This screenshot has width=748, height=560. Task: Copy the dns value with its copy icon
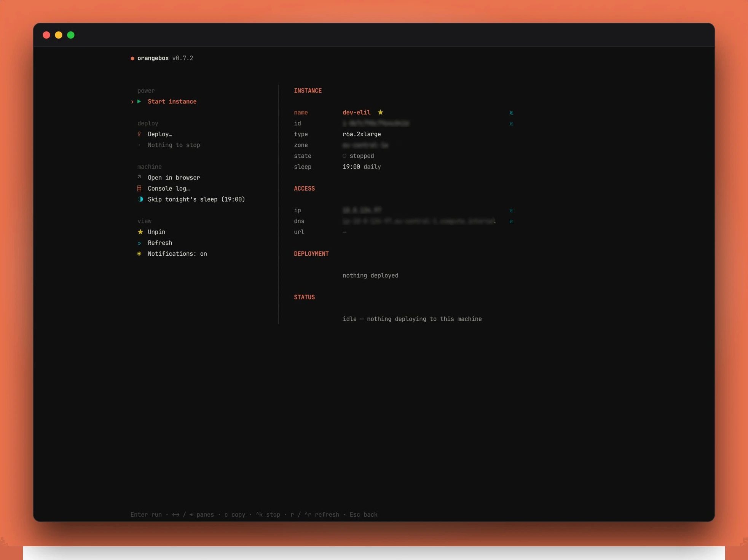point(512,221)
